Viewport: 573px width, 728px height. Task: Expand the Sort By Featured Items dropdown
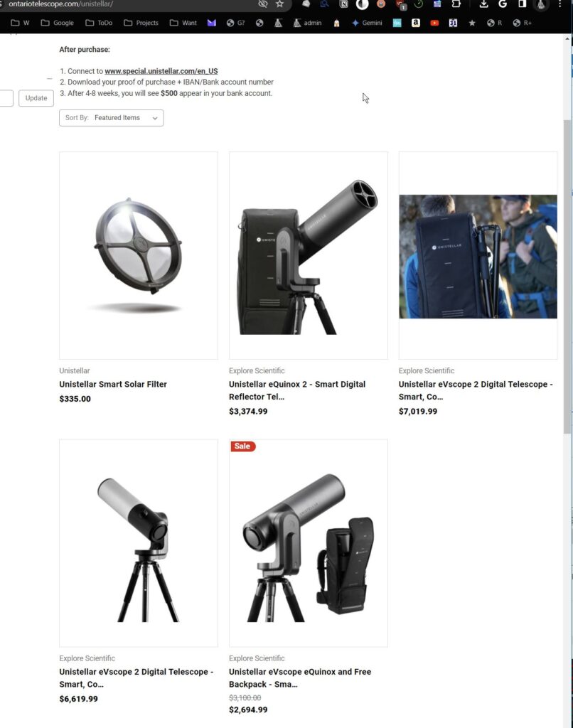tap(112, 118)
